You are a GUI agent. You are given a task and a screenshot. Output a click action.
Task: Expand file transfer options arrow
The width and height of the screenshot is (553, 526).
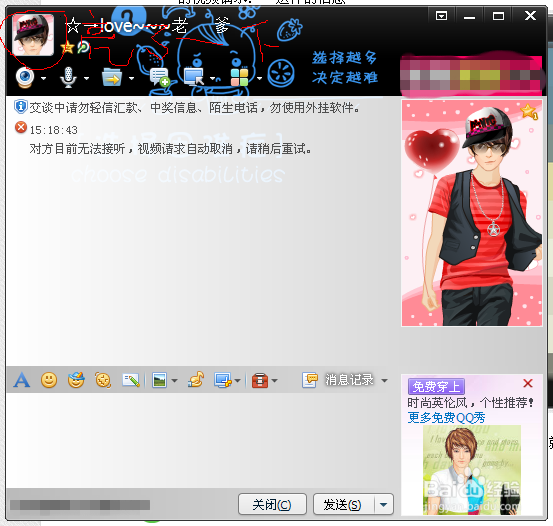[132, 78]
